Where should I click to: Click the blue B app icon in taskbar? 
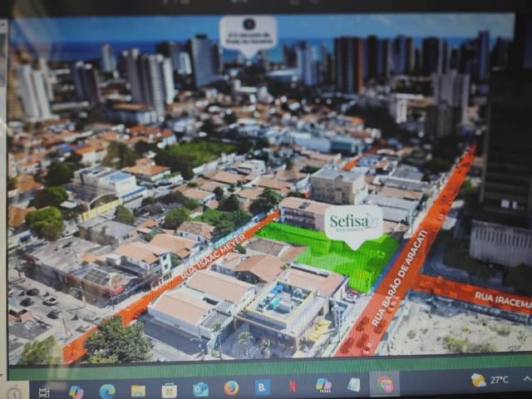coord(262,387)
